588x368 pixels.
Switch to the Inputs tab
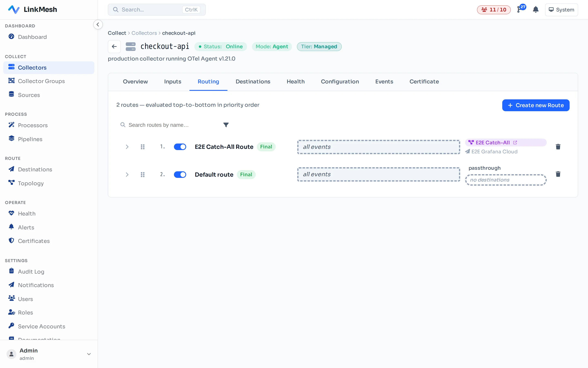[173, 82]
